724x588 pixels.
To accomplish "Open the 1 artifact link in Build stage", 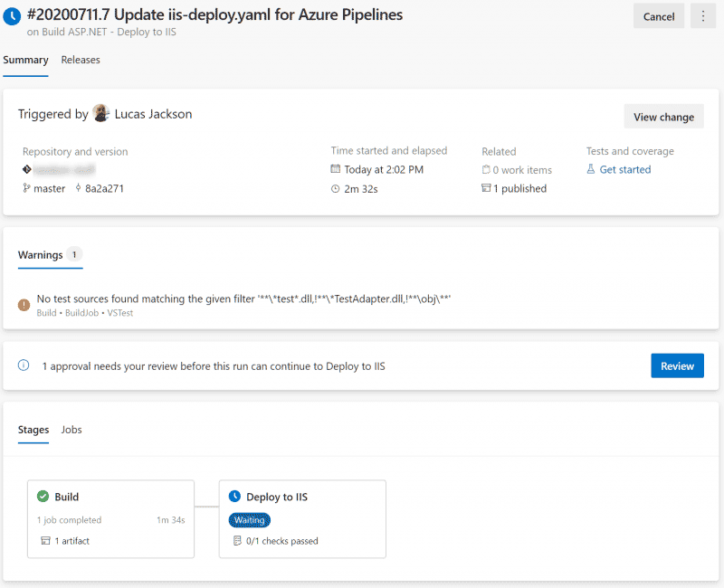I will (x=71, y=541).
